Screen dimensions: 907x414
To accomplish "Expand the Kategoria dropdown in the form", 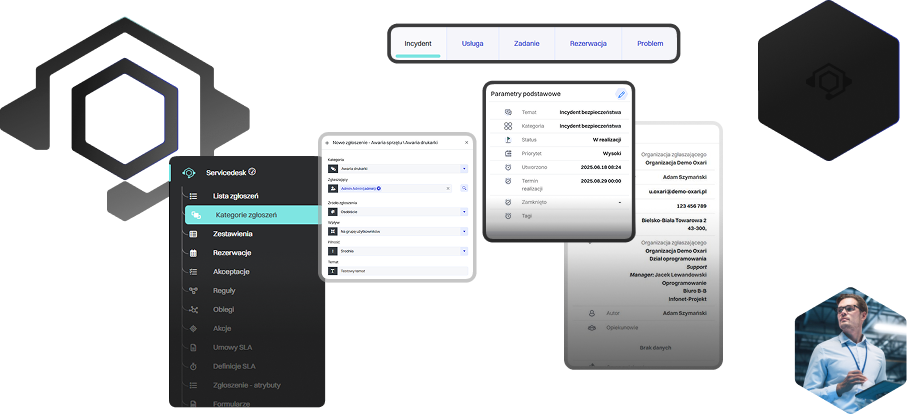I will (464, 168).
